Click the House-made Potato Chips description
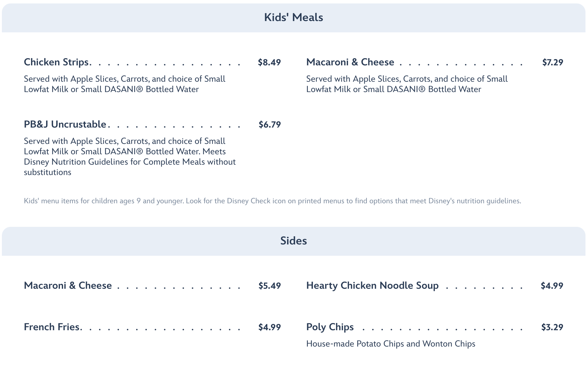The image size is (588, 372). point(391,344)
